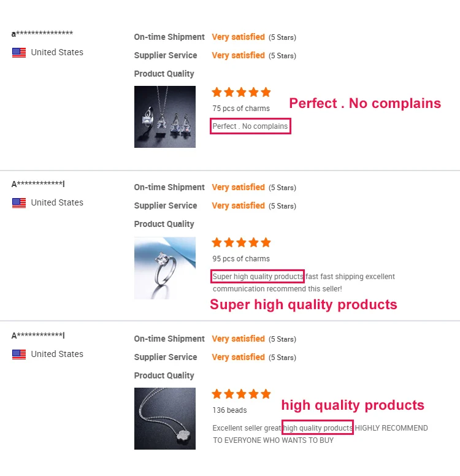
Task: Click the '136 beads' order text
Action: (229, 410)
